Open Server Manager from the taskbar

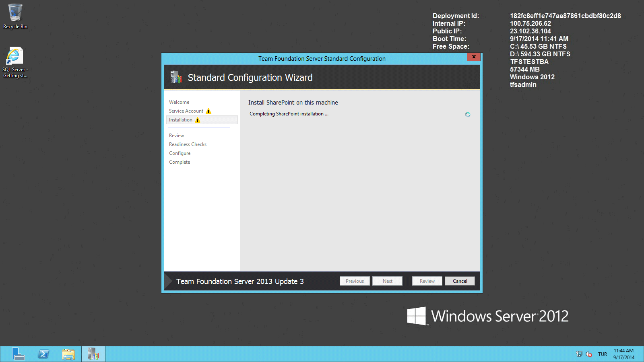tap(18, 354)
